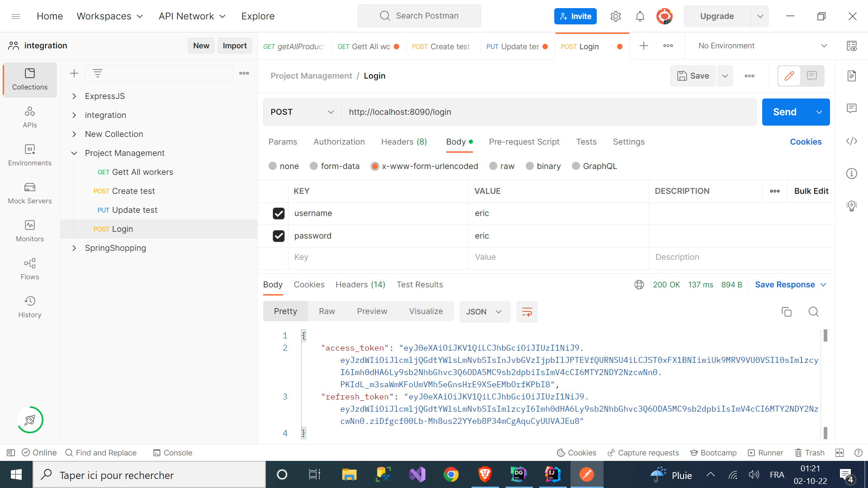The image size is (868, 488).
Task: Open the code snippet generator
Action: tap(852, 141)
